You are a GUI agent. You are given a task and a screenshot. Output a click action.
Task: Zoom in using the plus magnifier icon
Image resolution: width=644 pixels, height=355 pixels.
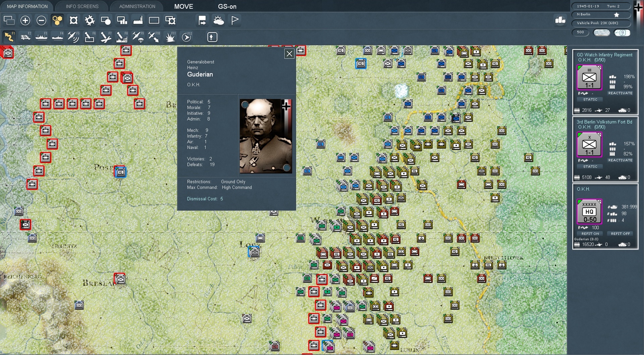(25, 20)
